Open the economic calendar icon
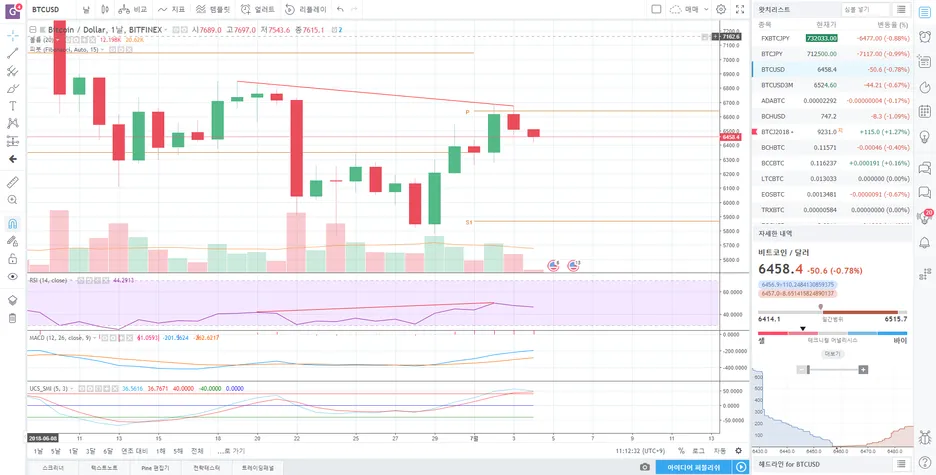 [x=924, y=111]
